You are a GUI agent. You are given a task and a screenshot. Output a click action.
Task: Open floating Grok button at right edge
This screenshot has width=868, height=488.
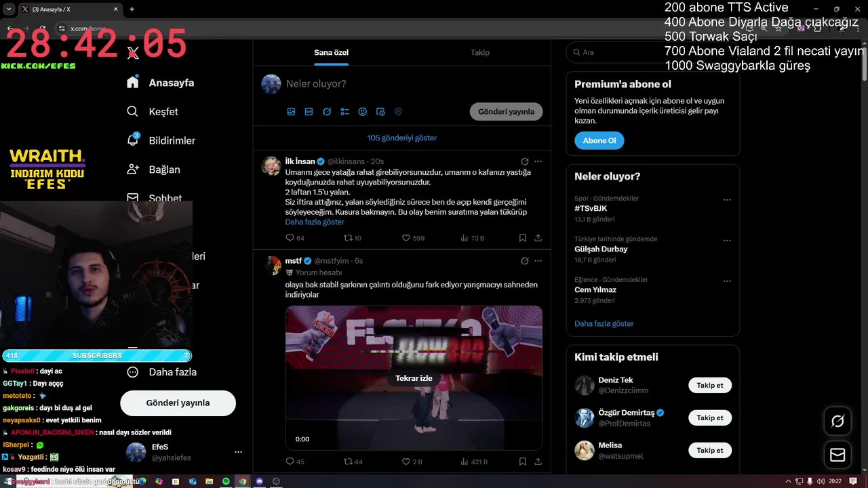pyautogui.click(x=837, y=421)
